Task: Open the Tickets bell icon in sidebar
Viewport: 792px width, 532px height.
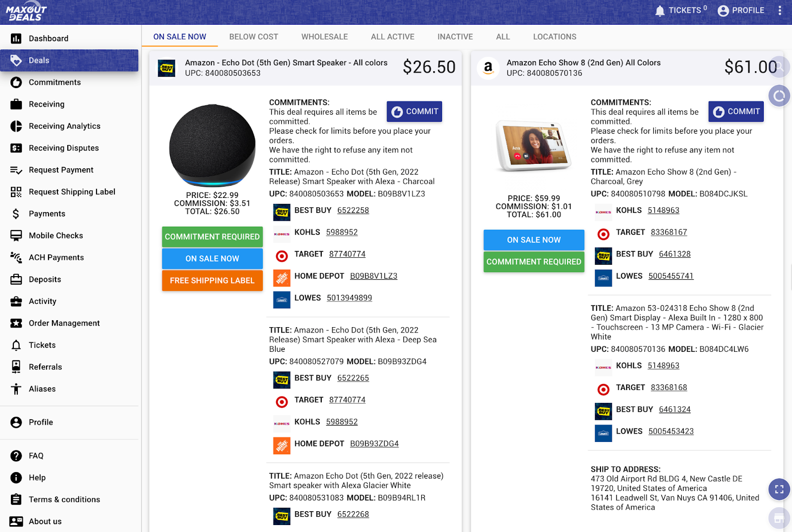Action: pyautogui.click(x=16, y=345)
